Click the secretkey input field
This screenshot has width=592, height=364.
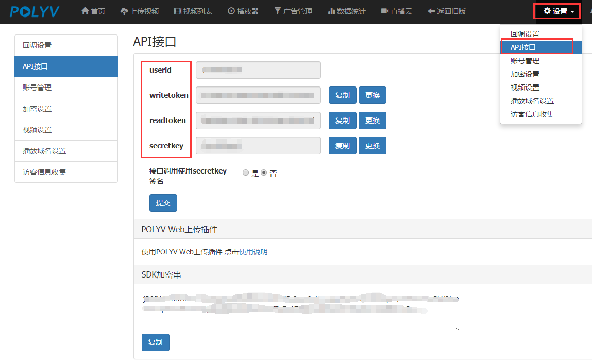pyautogui.click(x=258, y=146)
